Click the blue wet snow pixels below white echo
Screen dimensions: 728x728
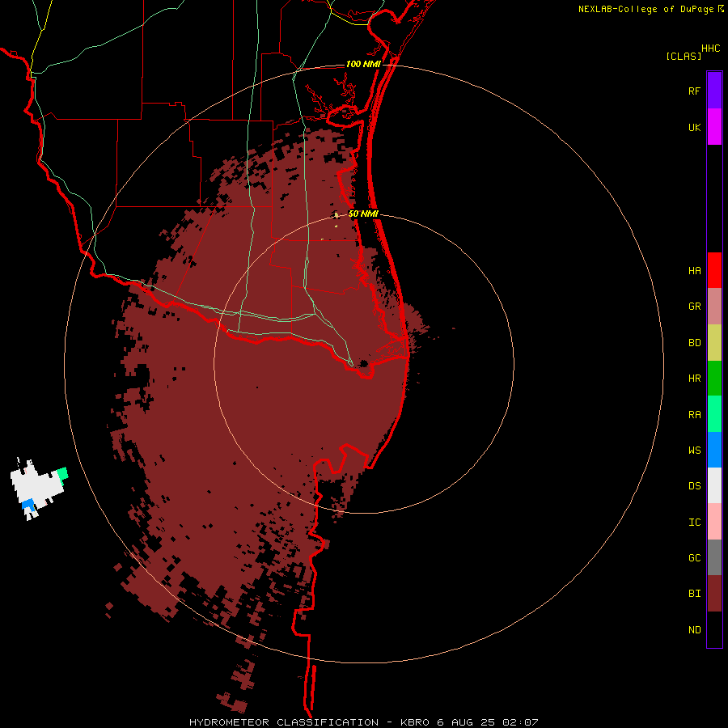click(x=28, y=504)
